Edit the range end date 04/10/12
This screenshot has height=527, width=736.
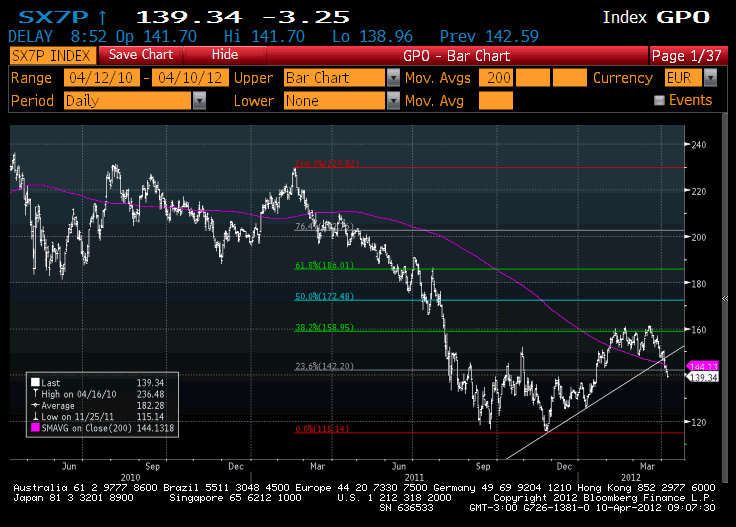190,78
